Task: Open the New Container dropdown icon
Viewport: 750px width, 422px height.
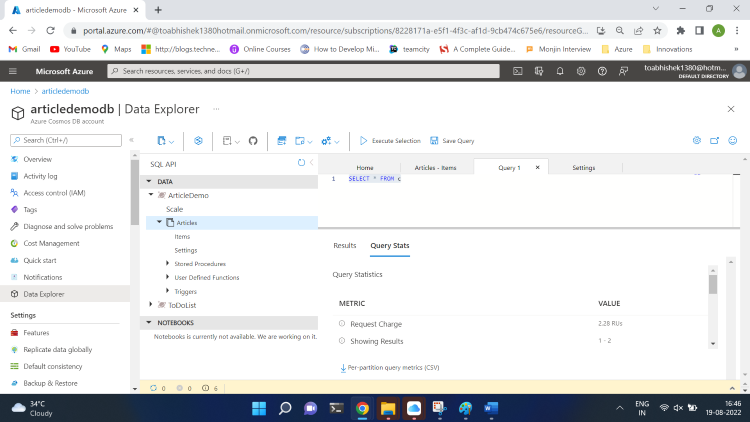Action: pos(165,141)
